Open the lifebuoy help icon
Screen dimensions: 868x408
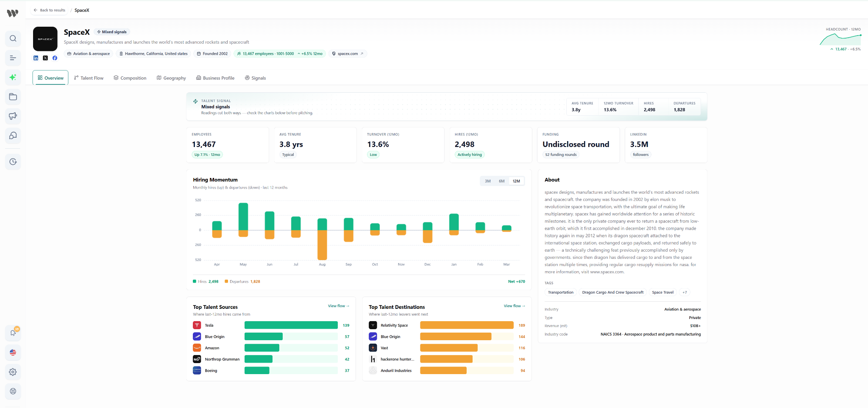tap(13, 391)
